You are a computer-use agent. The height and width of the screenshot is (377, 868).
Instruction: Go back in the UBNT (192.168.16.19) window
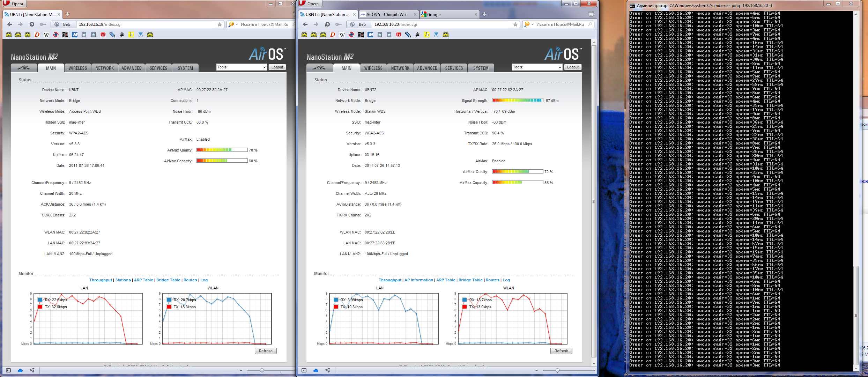click(x=9, y=24)
